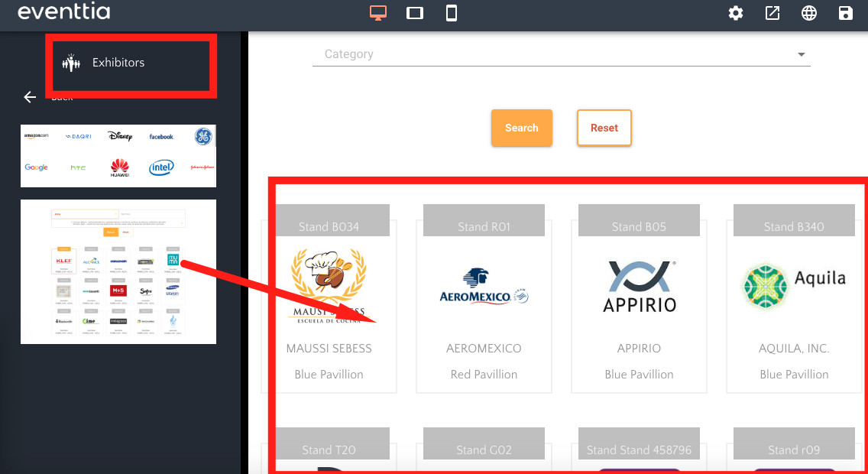Select the exhibitor cards layout thumbnail
The height and width of the screenshot is (474, 868).
118,271
